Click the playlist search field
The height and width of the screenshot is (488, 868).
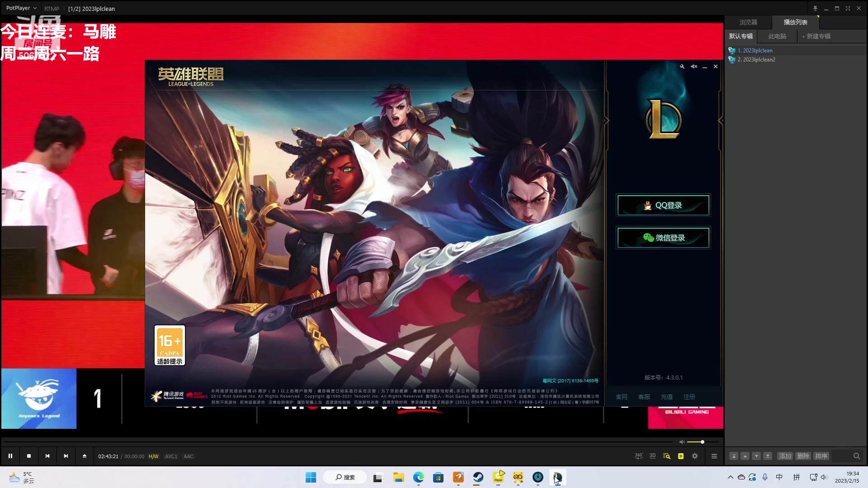[x=847, y=456]
